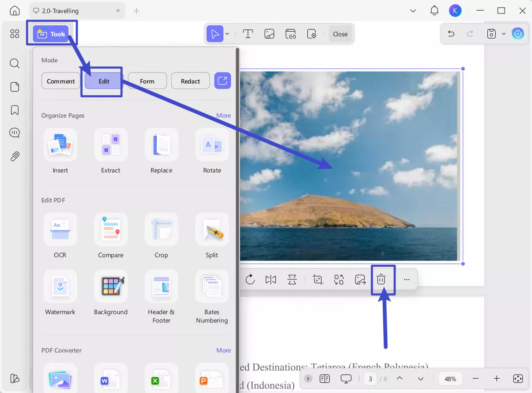Rotate the selected image clockwise
The height and width of the screenshot is (393, 532).
(x=250, y=280)
